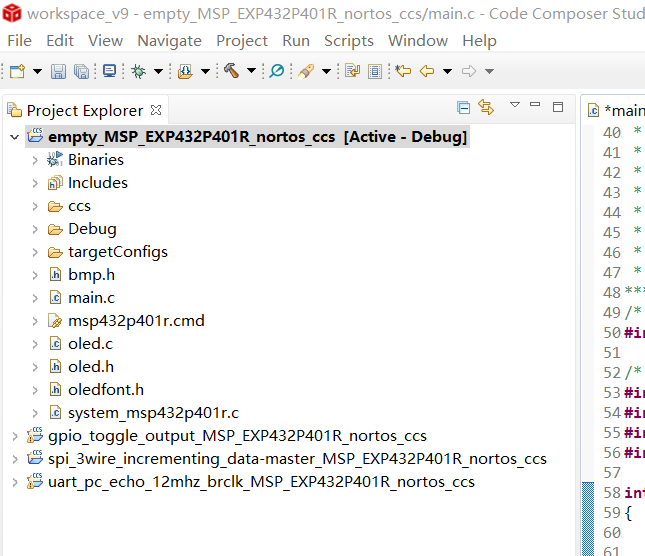The image size is (645, 556).
Task: Open the Build hammer dropdown arrow
Action: [x=251, y=71]
